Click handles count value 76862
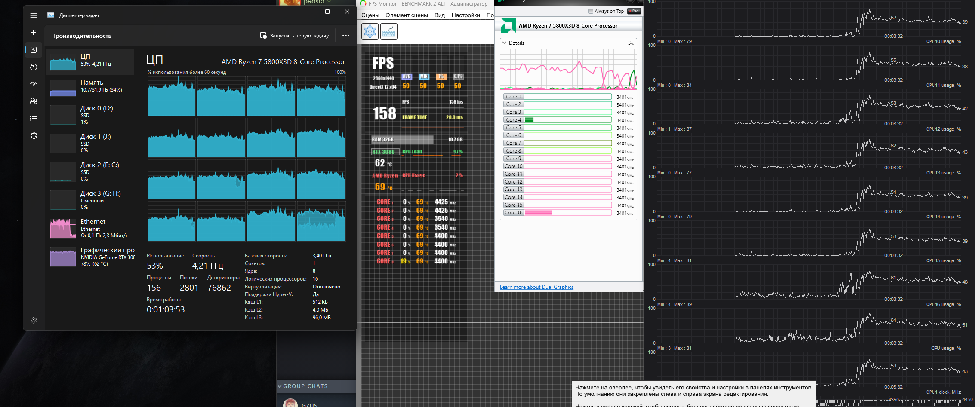This screenshot has height=407, width=980. point(219,288)
